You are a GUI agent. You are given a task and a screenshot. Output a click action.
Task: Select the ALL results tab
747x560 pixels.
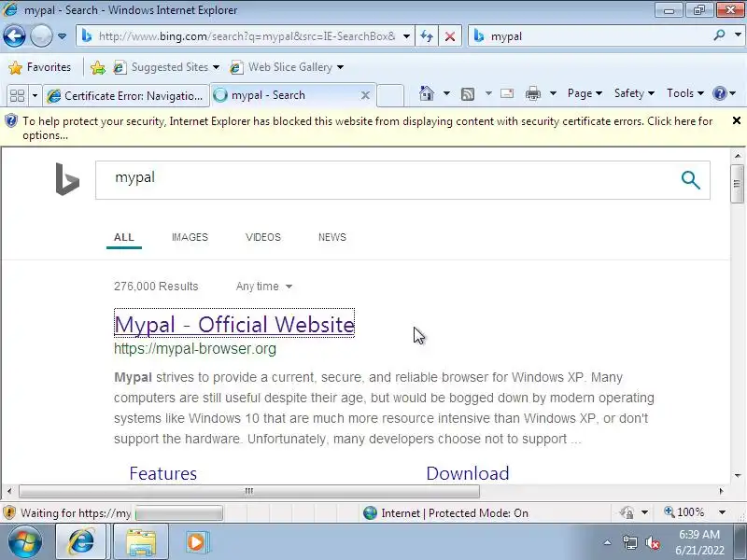coord(124,237)
